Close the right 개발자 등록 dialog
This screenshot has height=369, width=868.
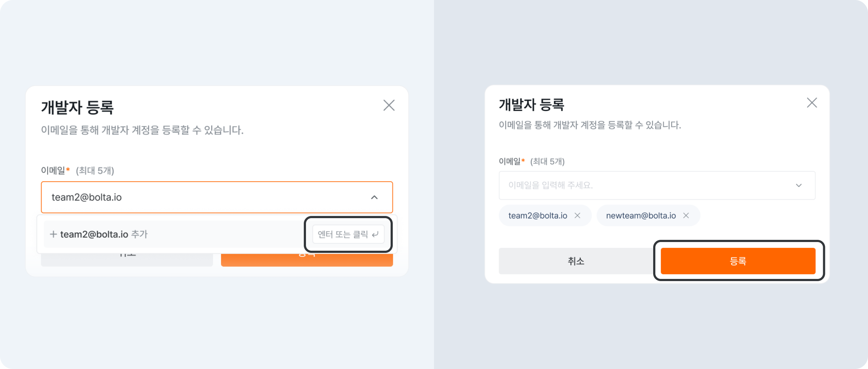(812, 103)
